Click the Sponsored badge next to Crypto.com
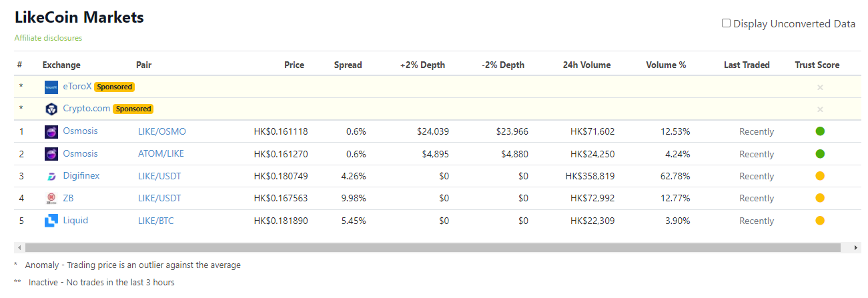 (133, 109)
